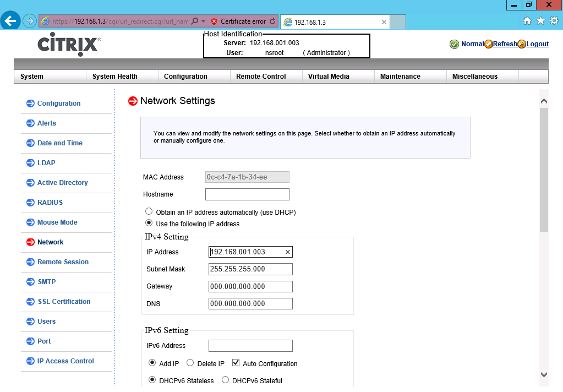Viewport: 563px width, 392px height.
Task: Click the browser home icon
Action: [x=527, y=21]
